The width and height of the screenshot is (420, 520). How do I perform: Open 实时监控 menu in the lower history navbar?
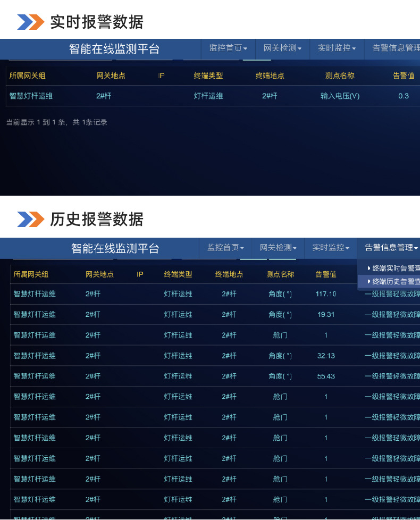tap(331, 247)
